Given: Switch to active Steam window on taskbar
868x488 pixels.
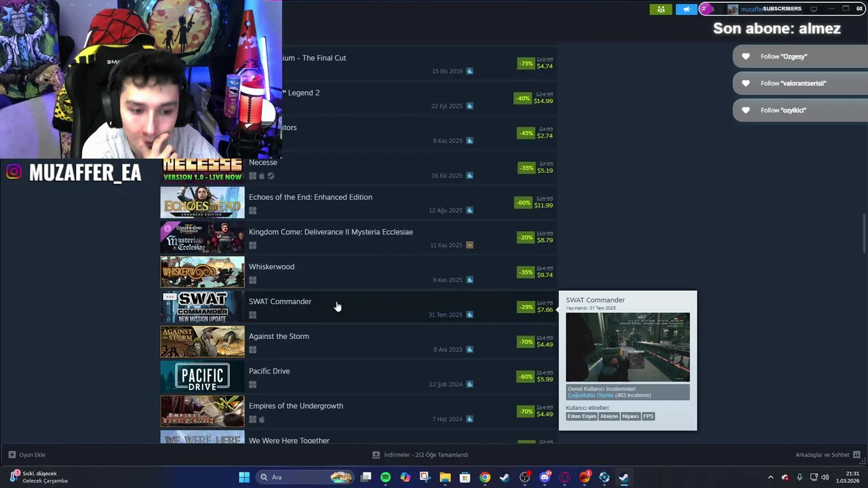Looking at the screenshot, I should pyautogui.click(x=624, y=477).
